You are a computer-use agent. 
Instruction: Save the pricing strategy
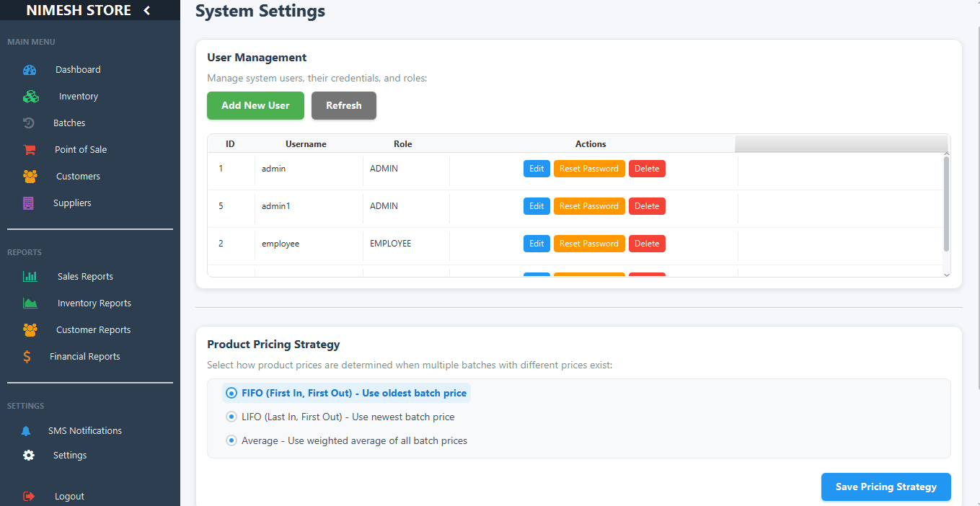[886, 487]
